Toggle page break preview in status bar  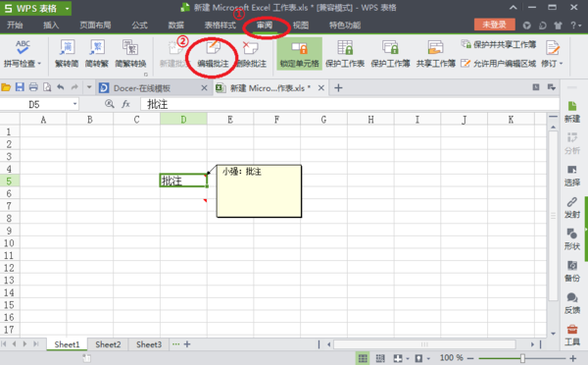pyautogui.click(x=380, y=358)
